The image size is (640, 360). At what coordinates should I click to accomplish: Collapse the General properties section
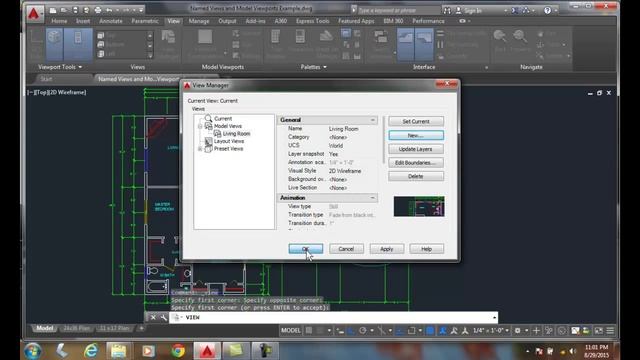[x=373, y=120]
